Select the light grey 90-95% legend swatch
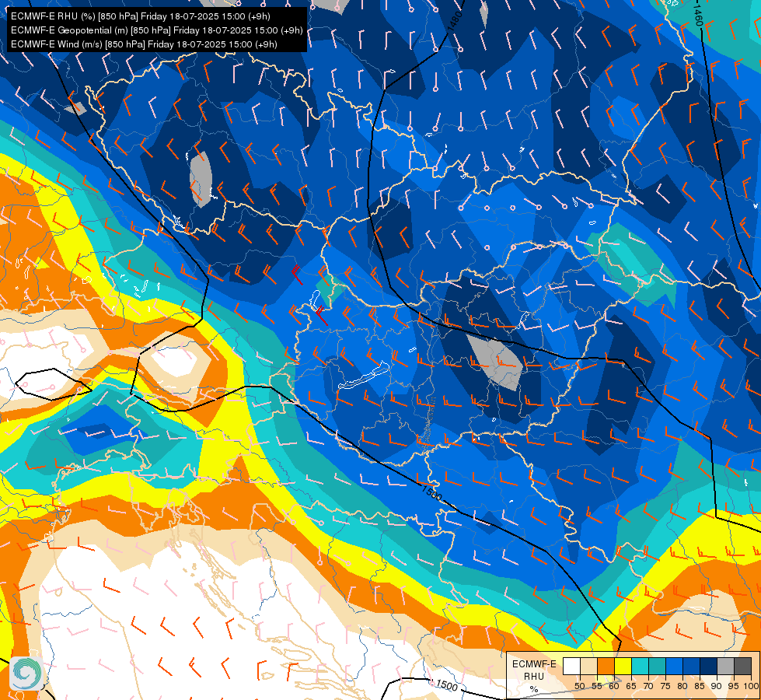 pyautogui.click(x=725, y=666)
